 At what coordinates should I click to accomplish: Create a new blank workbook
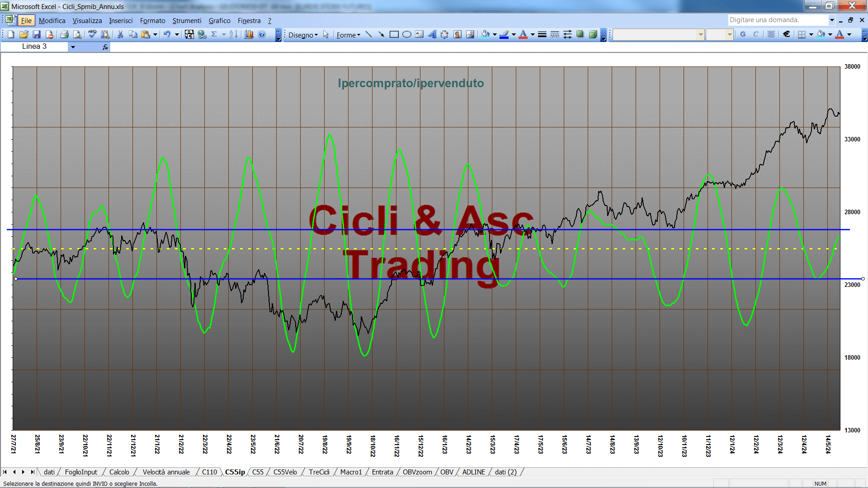pyautogui.click(x=11, y=34)
